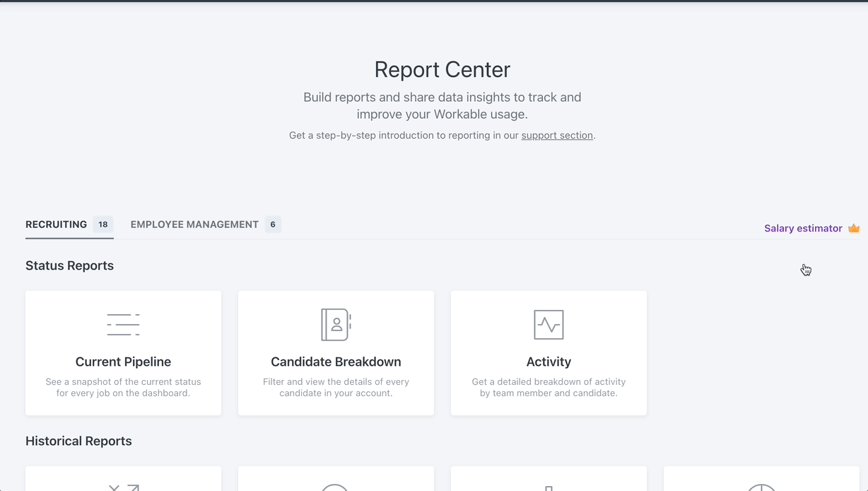This screenshot has width=868, height=491.
Task: Click the Activity card title
Action: 549,362
